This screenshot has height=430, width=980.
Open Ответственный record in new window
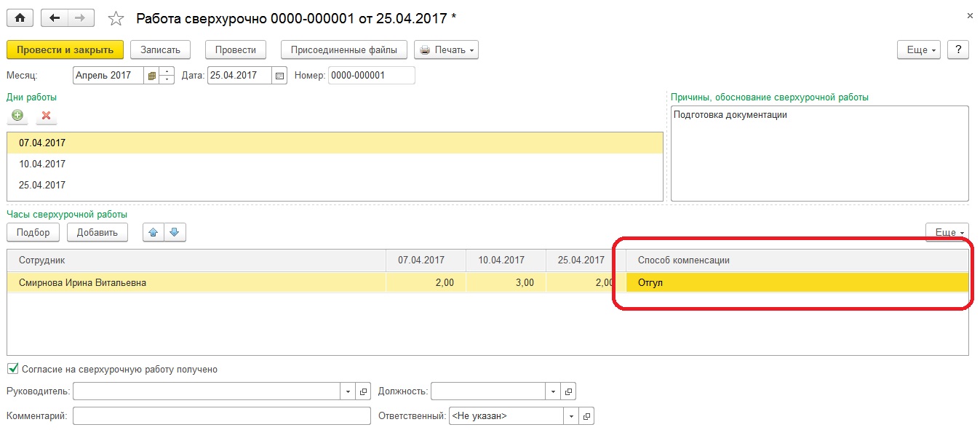(x=586, y=416)
